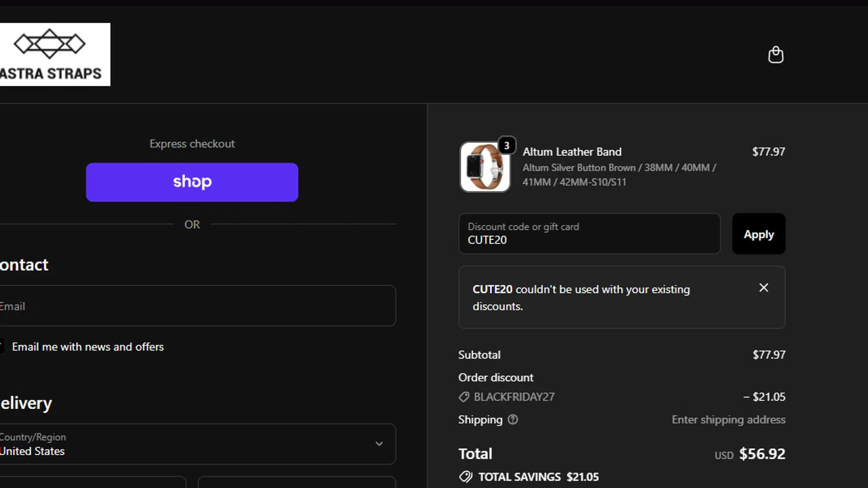The image size is (868, 488).
Task: Click the Express checkout heading
Action: coord(192,143)
